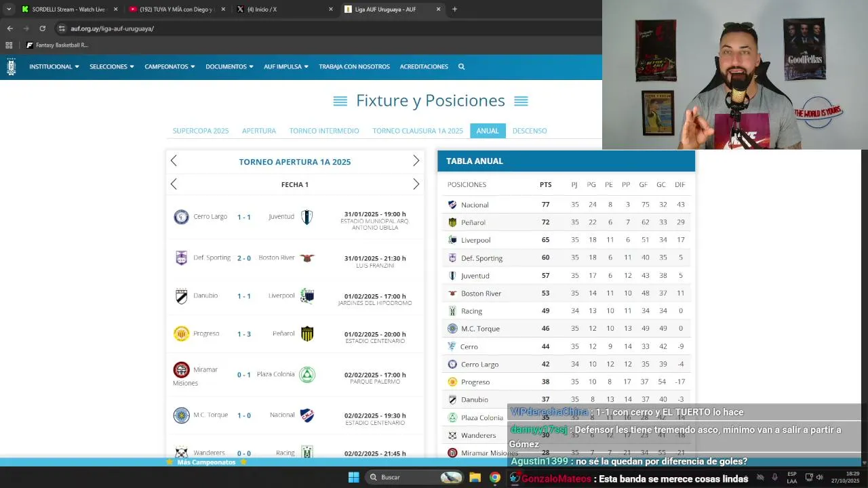Click the Progreso crest in fixture
The width and height of the screenshot is (868, 488).
[x=181, y=333]
